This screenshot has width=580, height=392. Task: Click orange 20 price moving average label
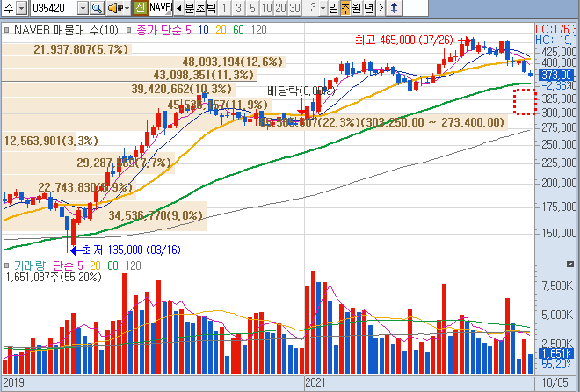point(221,30)
